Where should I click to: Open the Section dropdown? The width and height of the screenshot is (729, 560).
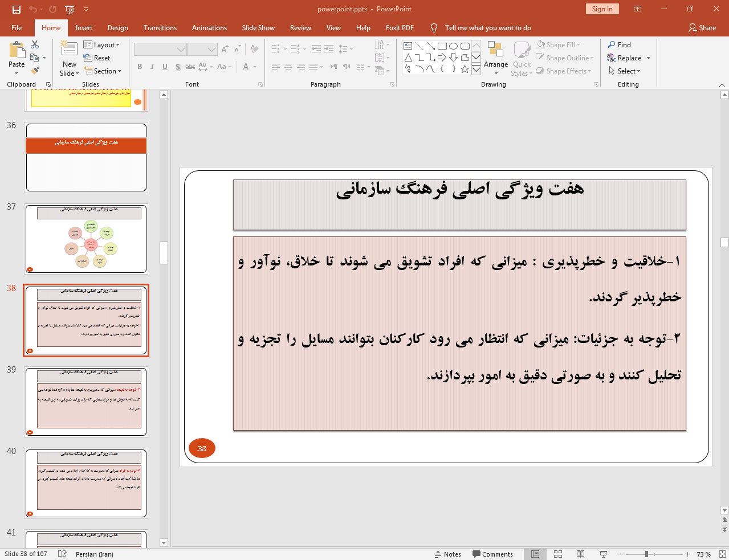click(103, 71)
